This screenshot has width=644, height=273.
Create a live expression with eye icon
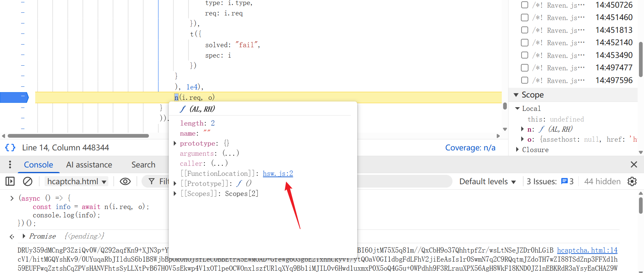coord(125,181)
